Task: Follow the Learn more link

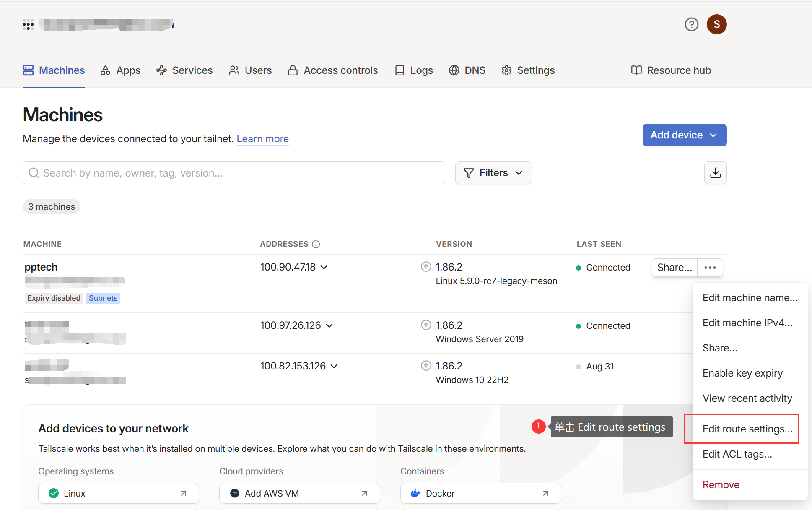Action: (x=262, y=139)
